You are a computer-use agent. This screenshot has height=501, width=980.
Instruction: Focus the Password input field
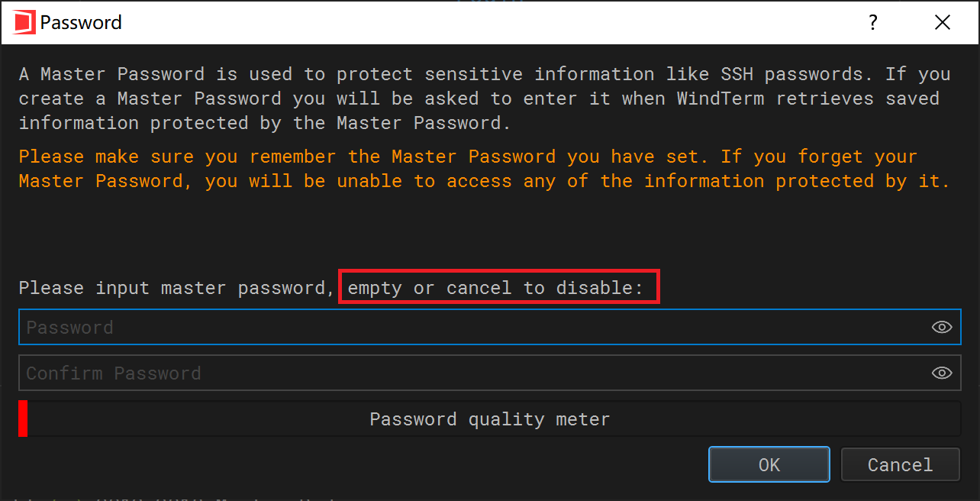coord(458,326)
